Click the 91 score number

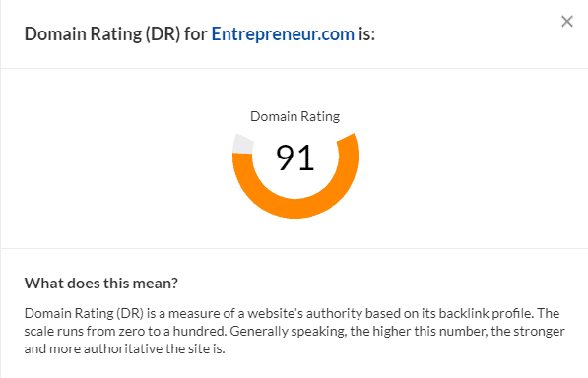pos(295,158)
